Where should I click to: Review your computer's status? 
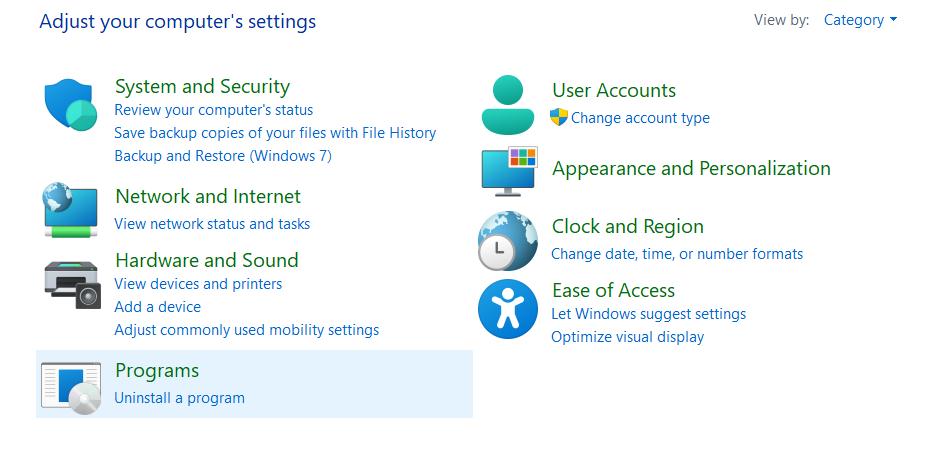coord(214,110)
